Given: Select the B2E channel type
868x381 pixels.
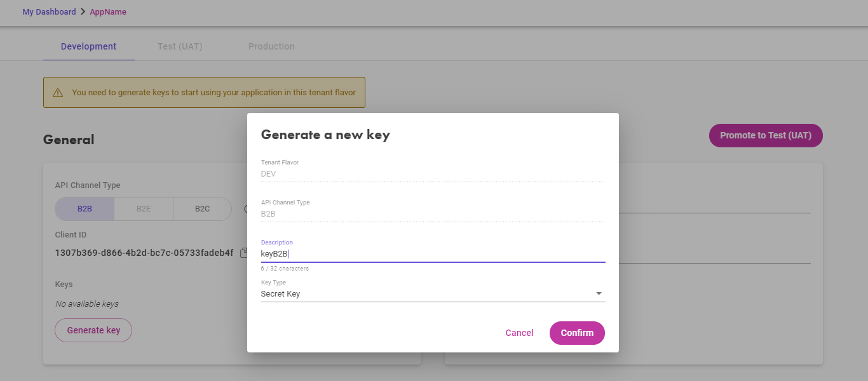Looking at the screenshot, I should [x=144, y=208].
